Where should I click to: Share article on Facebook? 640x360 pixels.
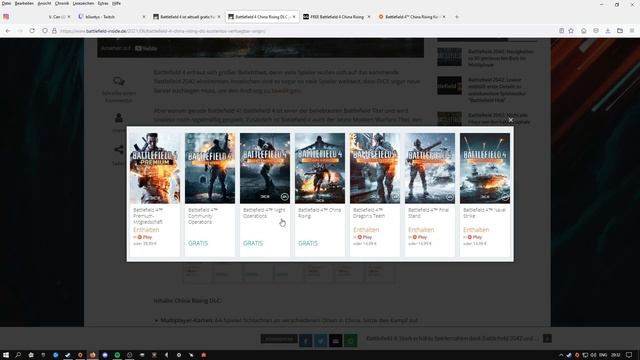tap(306, 340)
